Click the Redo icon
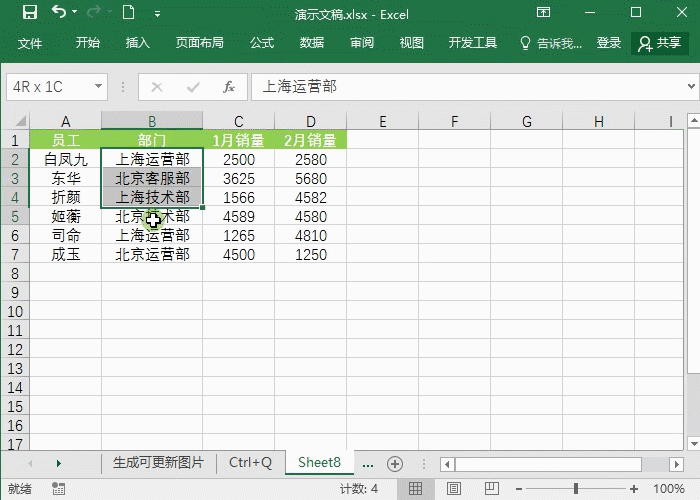The height and width of the screenshot is (500, 700). [93, 12]
